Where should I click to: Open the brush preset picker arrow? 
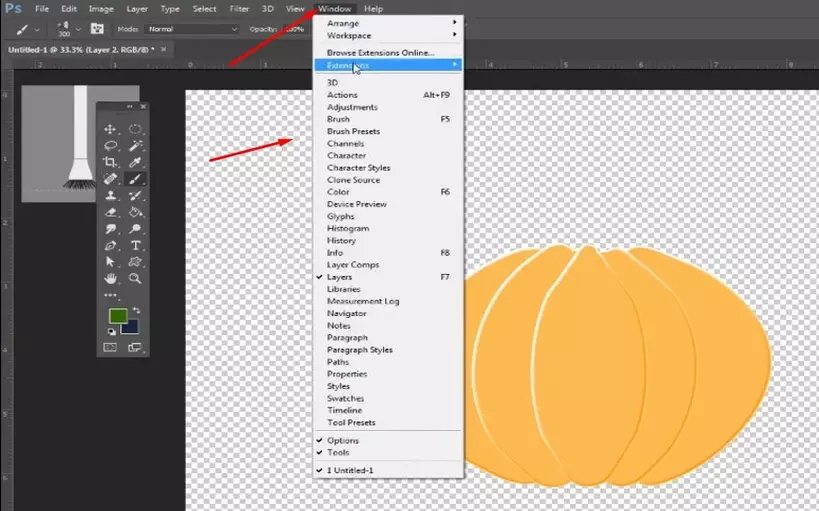[x=78, y=30]
